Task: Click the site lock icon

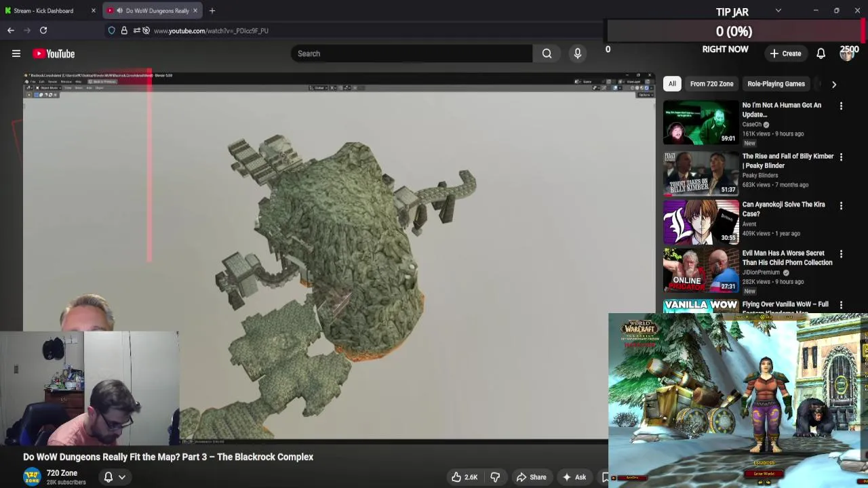Action: tap(124, 30)
